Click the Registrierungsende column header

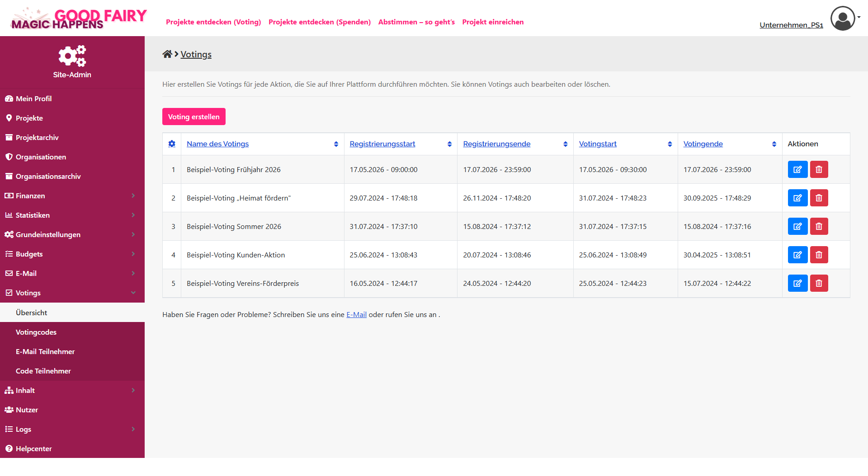pos(496,144)
